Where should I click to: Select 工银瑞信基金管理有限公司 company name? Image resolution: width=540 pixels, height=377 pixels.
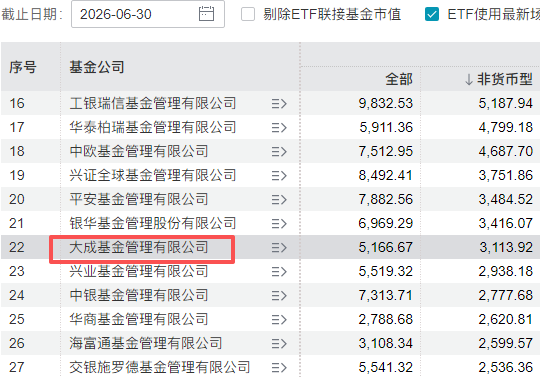pos(153,103)
